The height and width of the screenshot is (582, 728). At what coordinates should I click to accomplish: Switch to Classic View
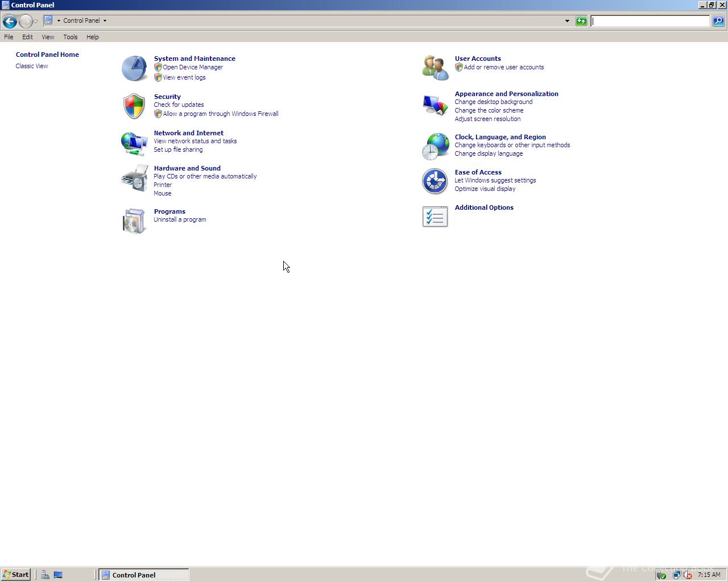[x=32, y=66]
